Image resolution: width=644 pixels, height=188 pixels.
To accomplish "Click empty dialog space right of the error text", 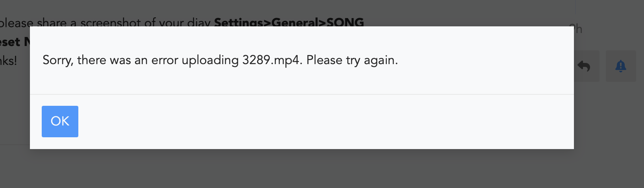I will 484,60.
